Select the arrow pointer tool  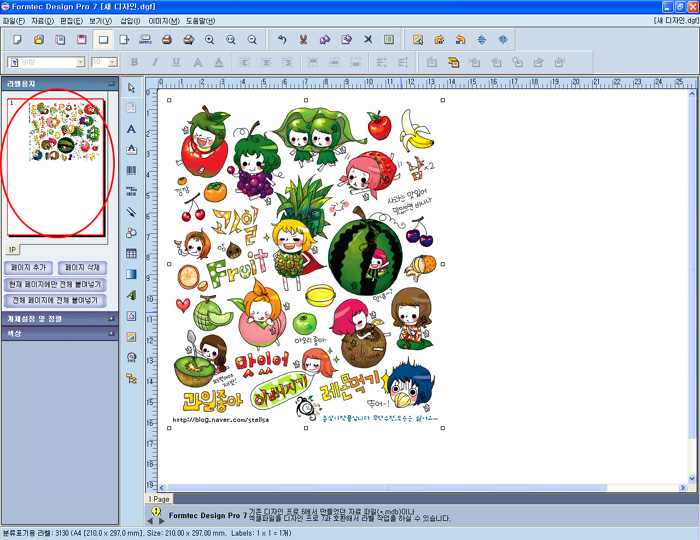(x=131, y=87)
